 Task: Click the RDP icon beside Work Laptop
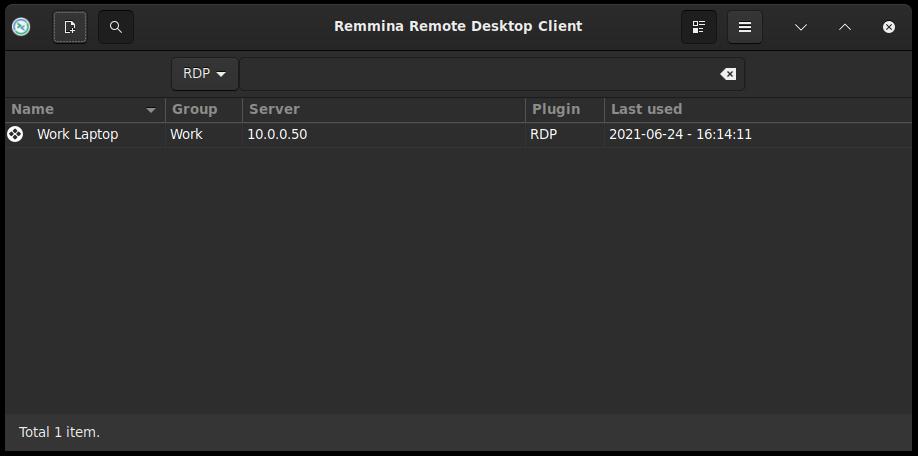coord(15,135)
